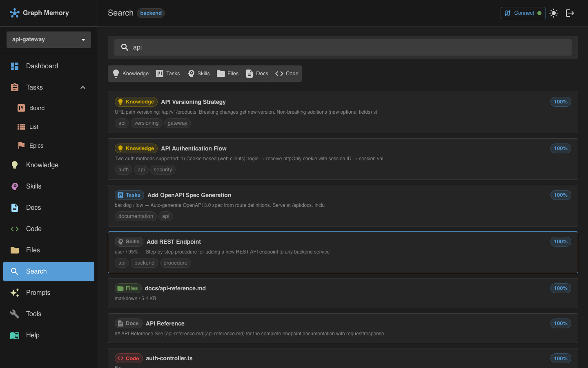Open the Epics view
This screenshot has height=368, width=588.
[x=49, y=146]
